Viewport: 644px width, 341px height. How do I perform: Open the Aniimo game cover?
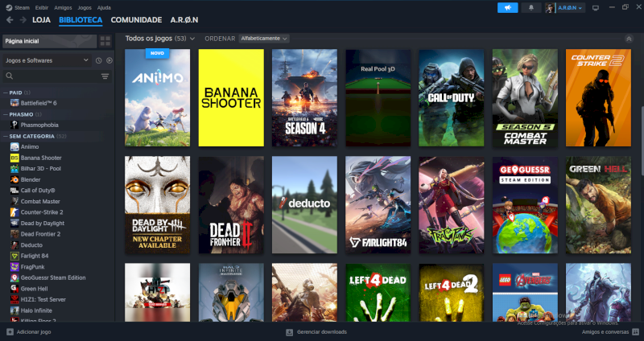click(157, 97)
